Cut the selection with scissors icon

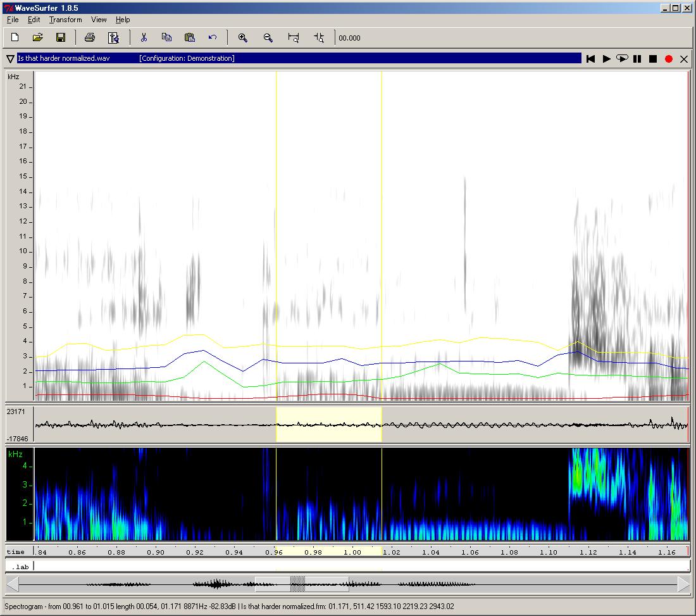(x=144, y=38)
